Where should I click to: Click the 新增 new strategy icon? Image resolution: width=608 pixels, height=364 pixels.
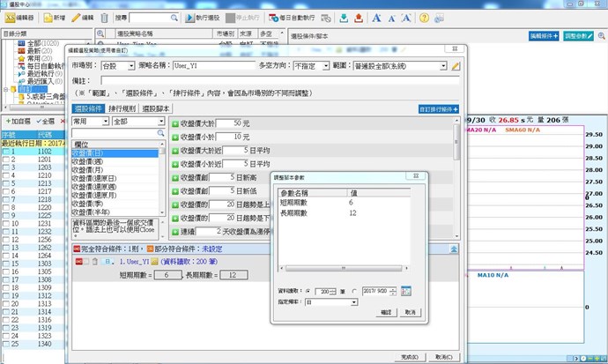click(x=53, y=18)
